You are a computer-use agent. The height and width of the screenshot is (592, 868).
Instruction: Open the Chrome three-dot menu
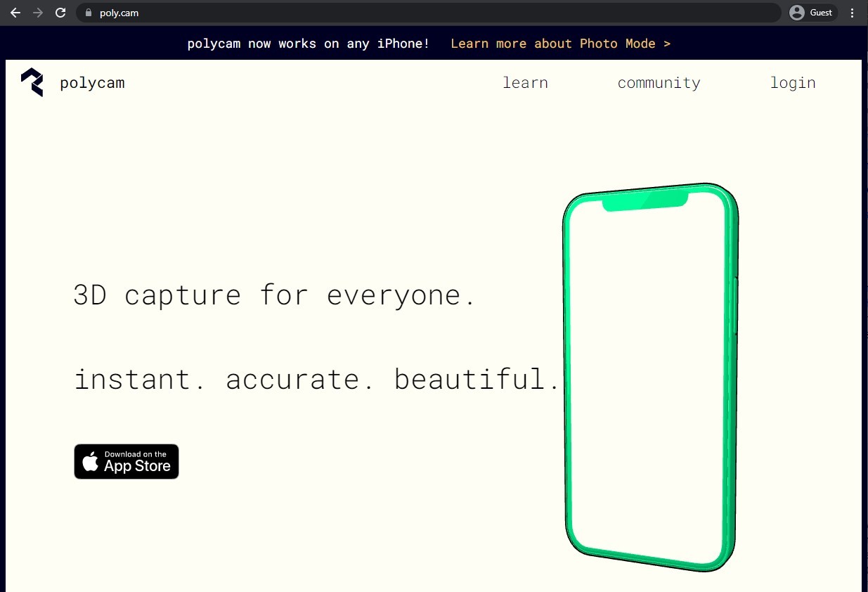(x=853, y=13)
